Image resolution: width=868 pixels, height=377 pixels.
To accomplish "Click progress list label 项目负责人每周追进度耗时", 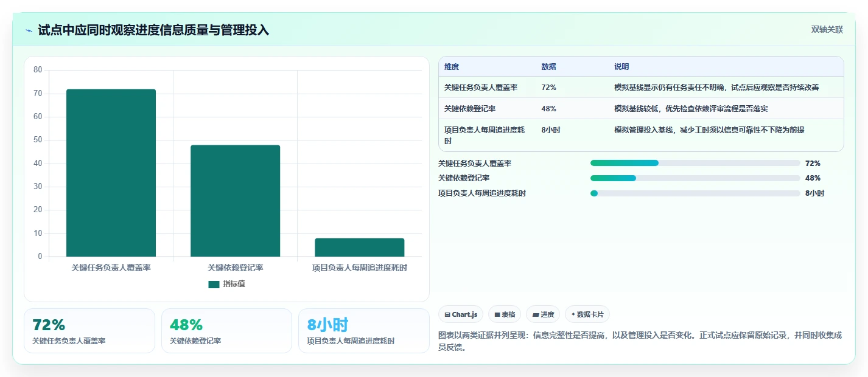I will tap(482, 193).
